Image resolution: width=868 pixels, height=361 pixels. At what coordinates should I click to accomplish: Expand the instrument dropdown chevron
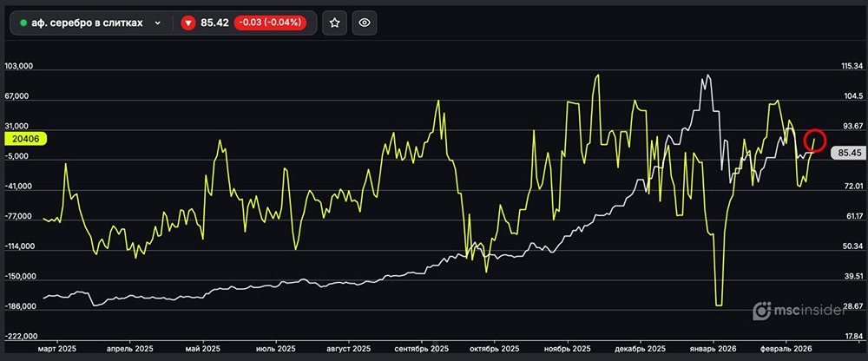coord(157,23)
